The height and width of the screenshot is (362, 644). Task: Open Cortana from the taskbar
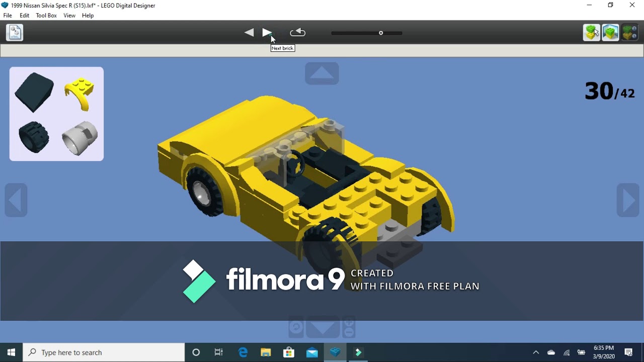coord(196,352)
